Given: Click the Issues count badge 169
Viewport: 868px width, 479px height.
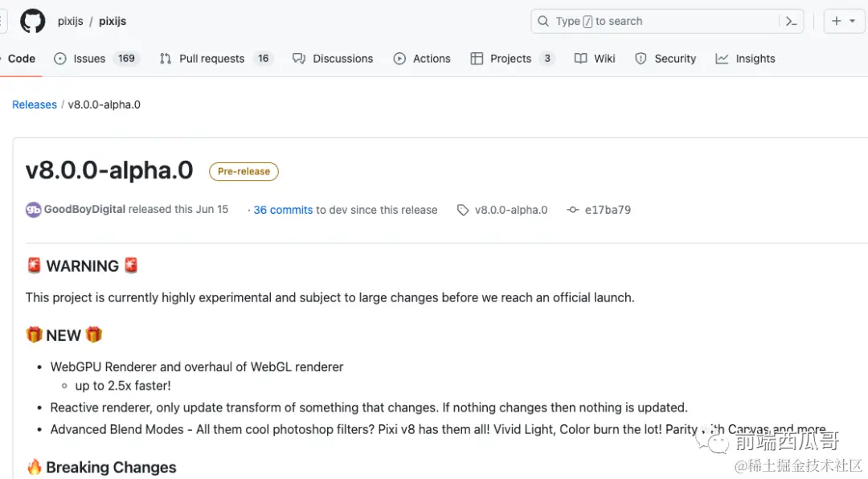Looking at the screenshot, I should click(126, 59).
